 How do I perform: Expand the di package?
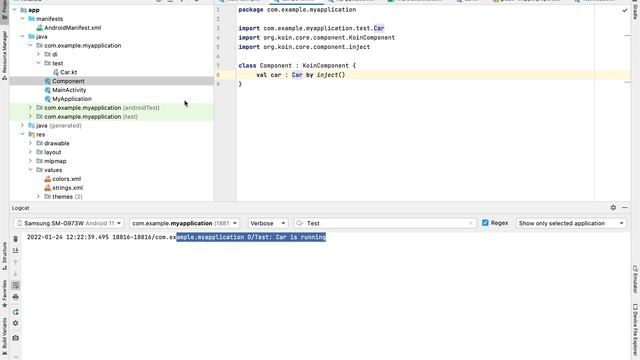click(x=38, y=54)
